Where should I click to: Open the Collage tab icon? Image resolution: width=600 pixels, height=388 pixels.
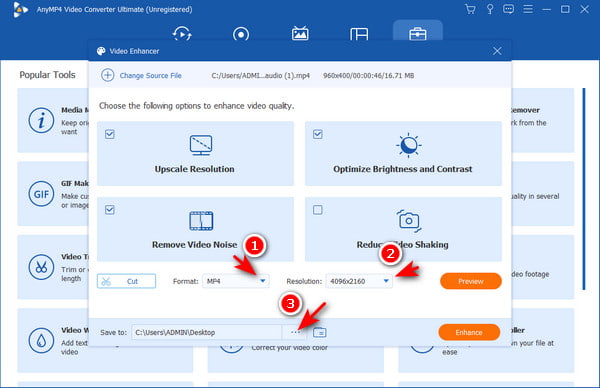pyautogui.click(x=359, y=34)
